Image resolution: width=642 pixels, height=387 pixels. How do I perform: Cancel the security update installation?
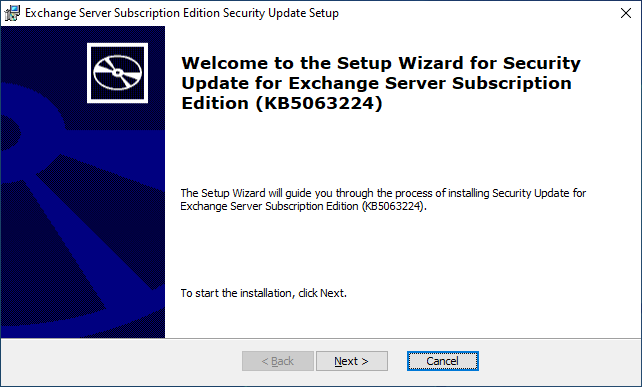(443, 361)
